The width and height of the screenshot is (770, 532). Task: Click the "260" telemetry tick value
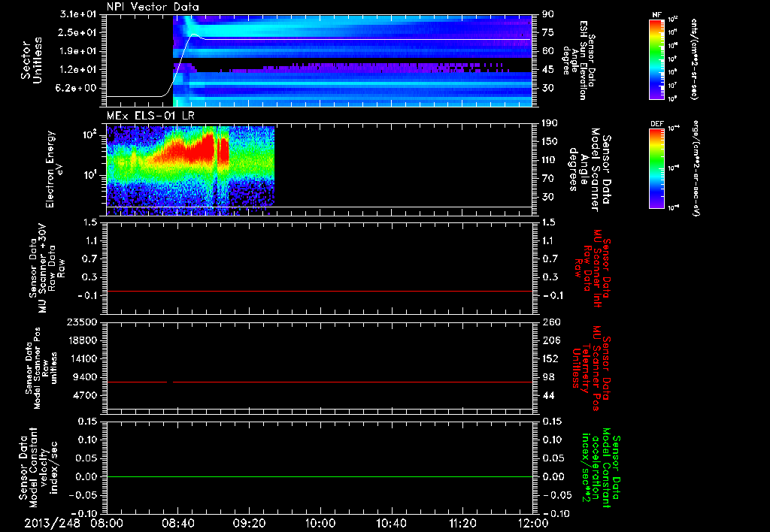(550, 322)
